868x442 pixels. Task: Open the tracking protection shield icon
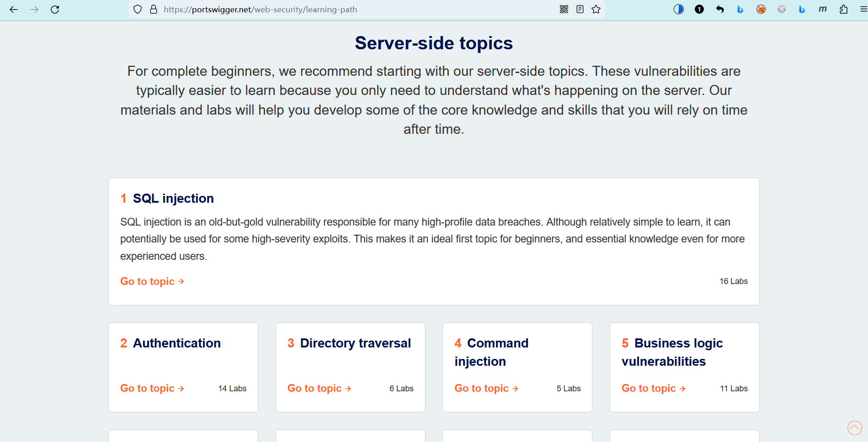(x=138, y=9)
